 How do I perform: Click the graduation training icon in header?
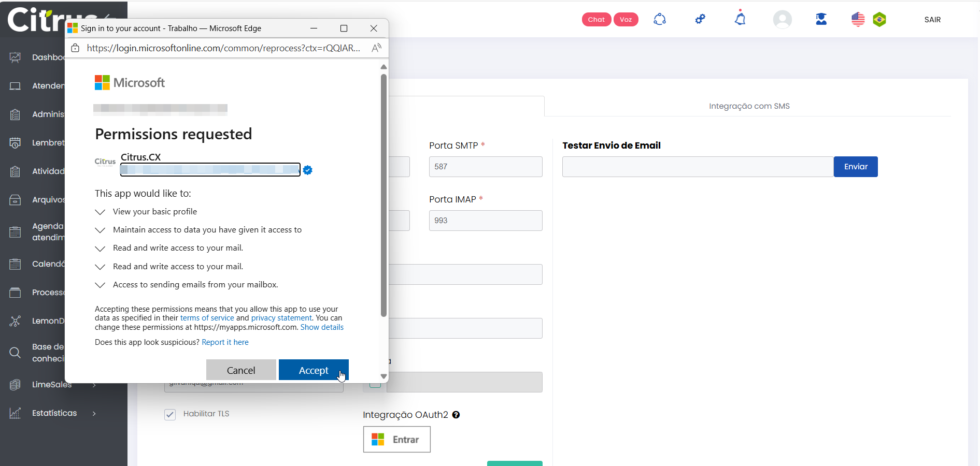click(x=821, y=20)
